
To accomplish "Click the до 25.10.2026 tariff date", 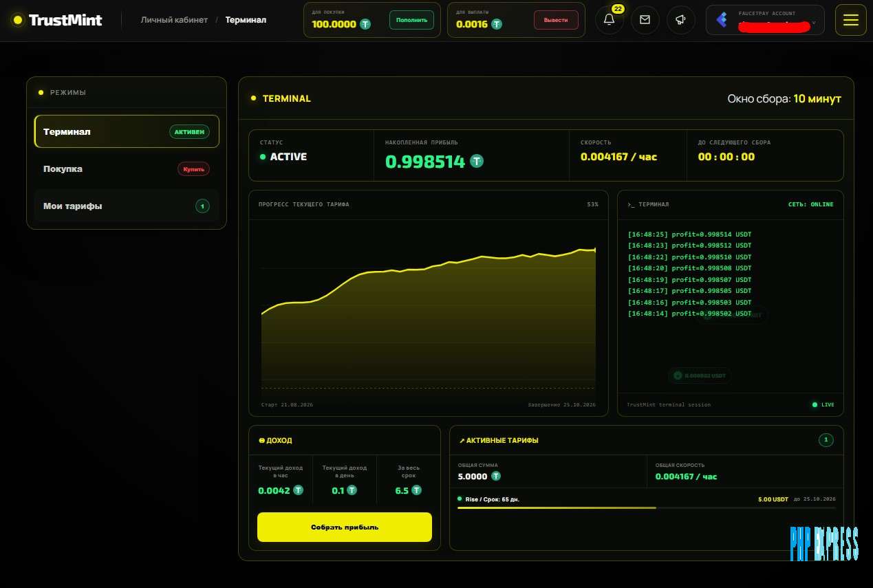I will pos(815,499).
